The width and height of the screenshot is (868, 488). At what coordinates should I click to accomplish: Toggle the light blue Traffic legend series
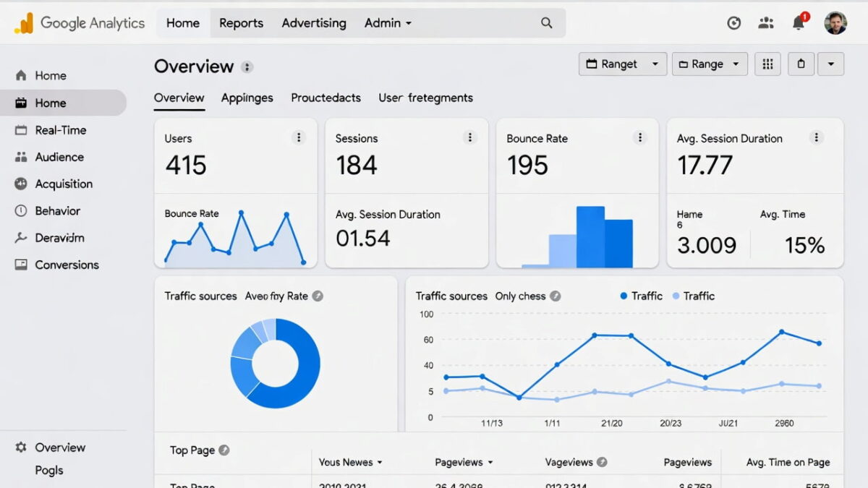(692, 296)
